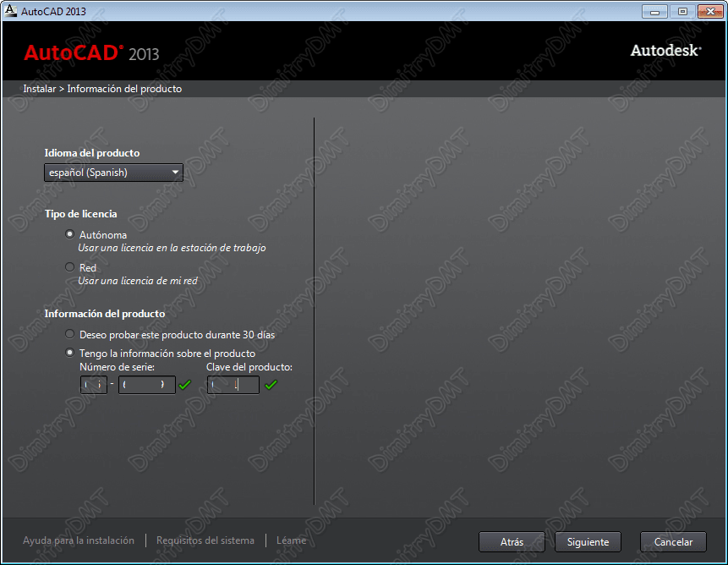Click the AutoCAD 2013 logo in the banner
Viewport: 728px width, 565px height.
point(91,53)
